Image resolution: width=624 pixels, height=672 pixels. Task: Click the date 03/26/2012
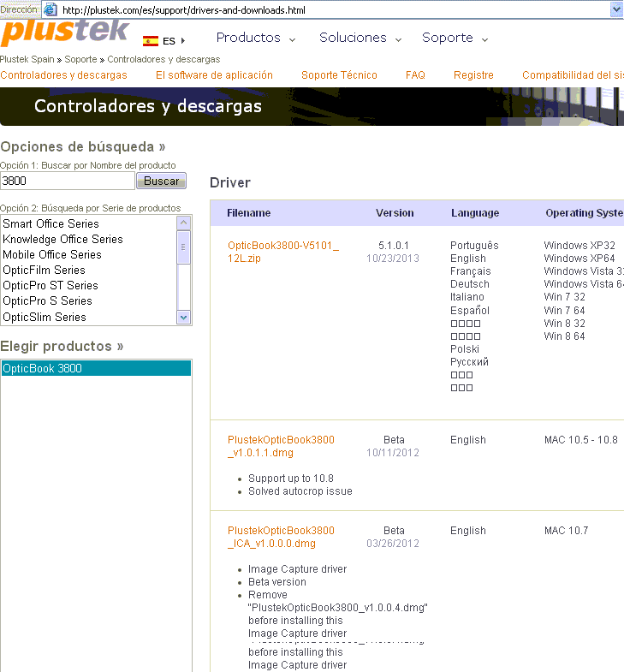pyautogui.click(x=393, y=544)
